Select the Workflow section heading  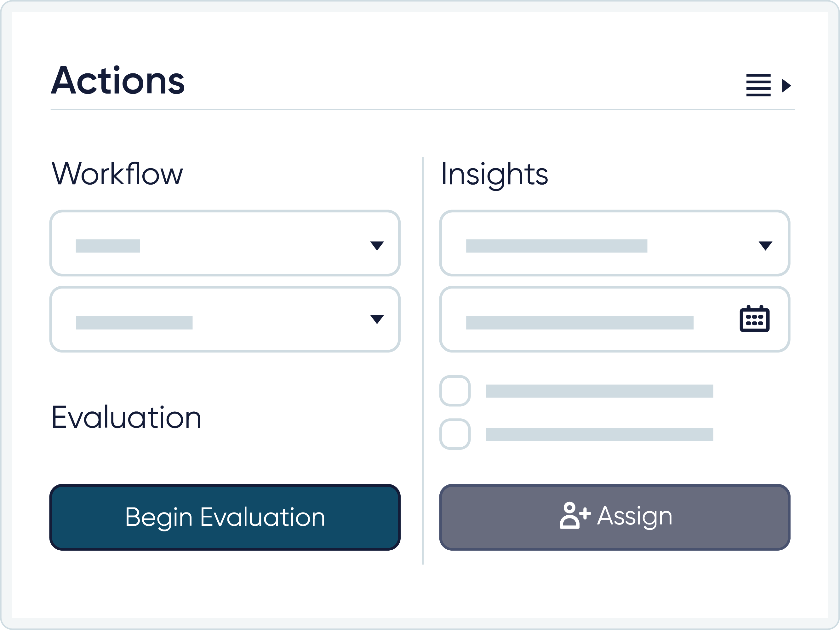[117, 174]
